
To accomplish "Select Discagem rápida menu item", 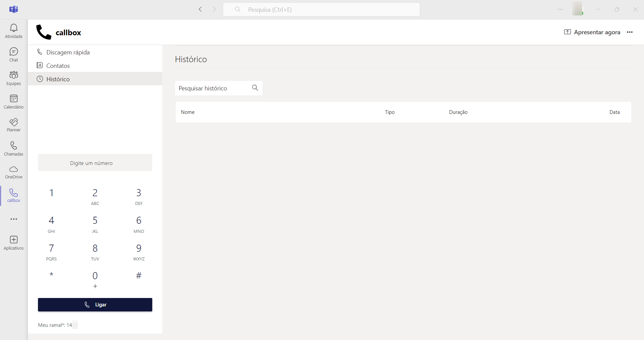I will tap(68, 52).
